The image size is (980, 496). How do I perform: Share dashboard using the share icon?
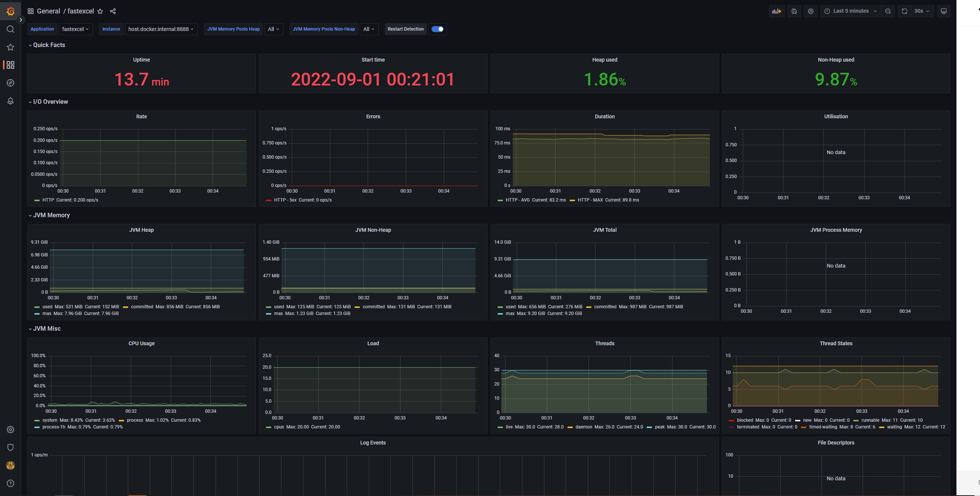pos(112,11)
